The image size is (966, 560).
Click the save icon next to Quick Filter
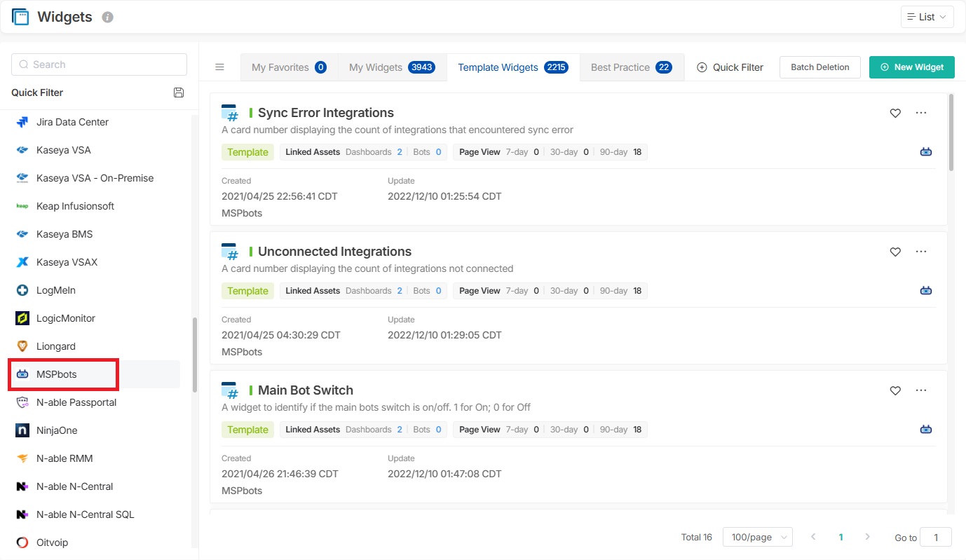pyautogui.click(x=179, y=93)
